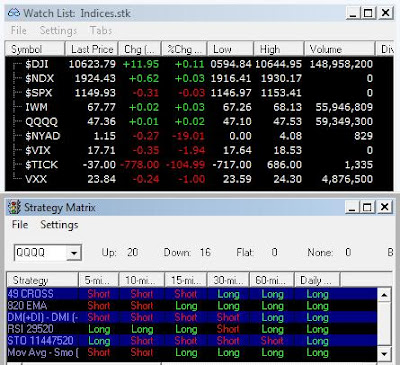
Task: Click the Daily column header
Action: (x=317, y=280)
